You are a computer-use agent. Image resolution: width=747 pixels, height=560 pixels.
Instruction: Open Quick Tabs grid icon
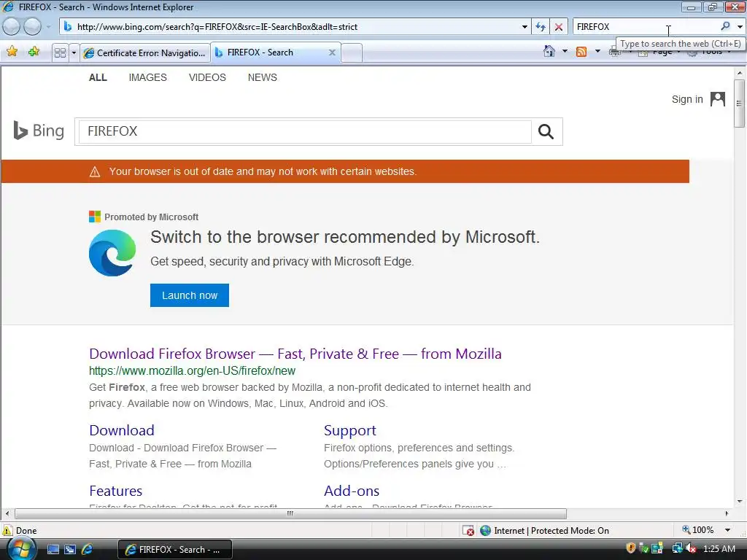coord(60,52)
